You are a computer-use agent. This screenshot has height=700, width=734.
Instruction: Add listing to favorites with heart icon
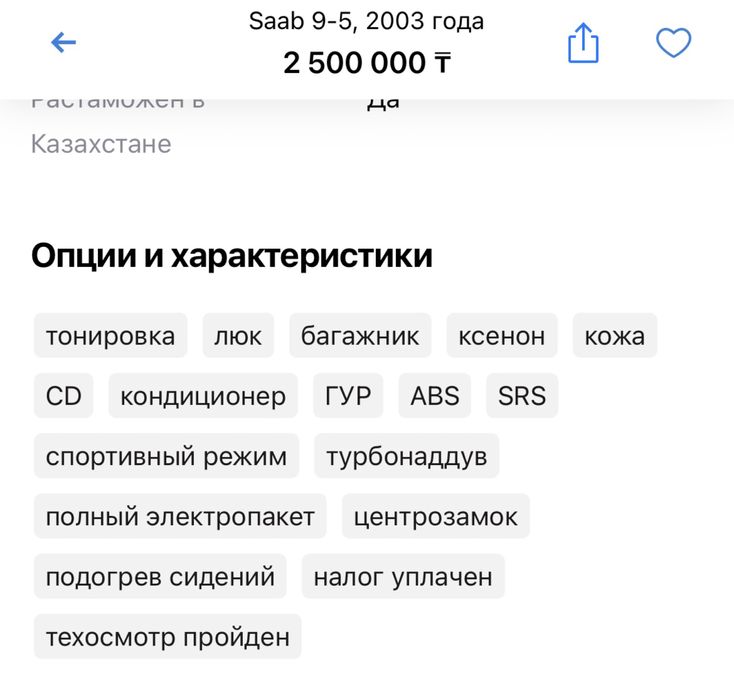(x=673, y=42)
